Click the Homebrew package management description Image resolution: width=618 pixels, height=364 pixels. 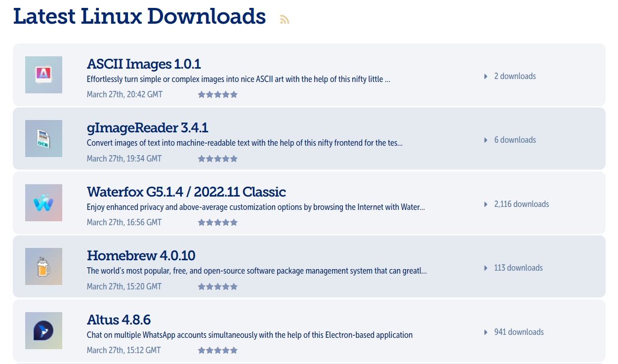coord(257,271)
